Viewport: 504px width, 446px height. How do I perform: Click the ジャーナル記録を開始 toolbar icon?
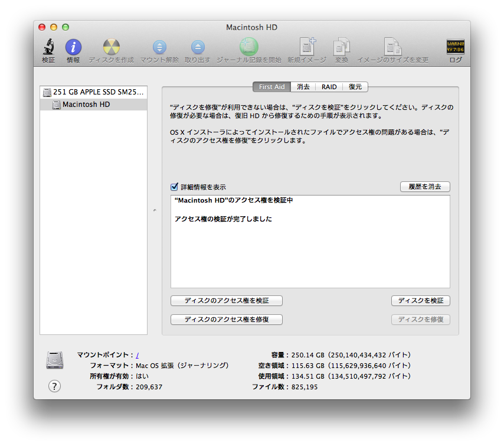[x=249, y=47]
